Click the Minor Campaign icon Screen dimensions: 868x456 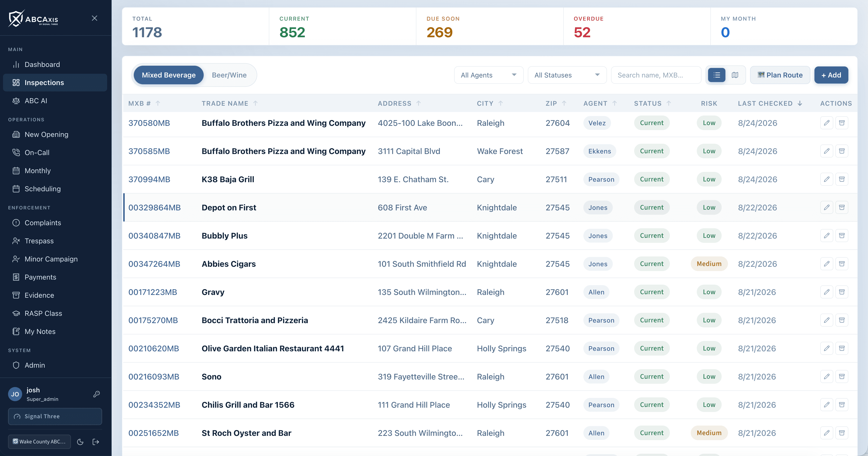[x=16, y=259]
